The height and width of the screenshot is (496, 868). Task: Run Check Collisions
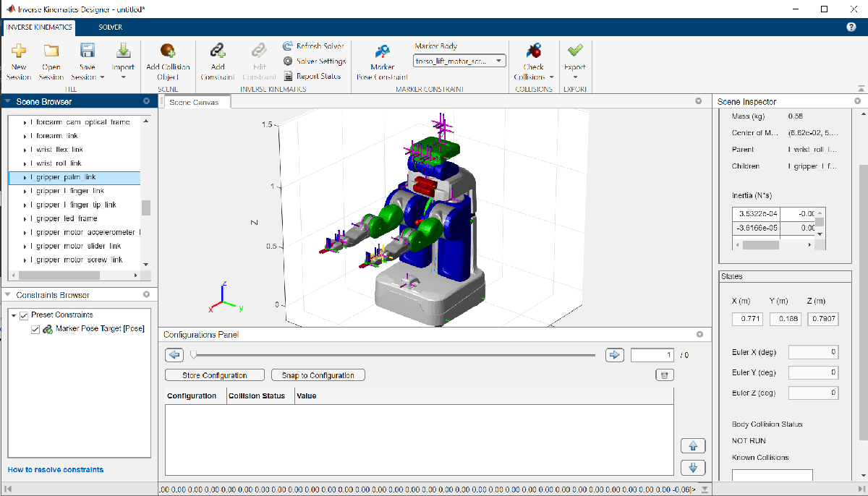click(534, 61)
